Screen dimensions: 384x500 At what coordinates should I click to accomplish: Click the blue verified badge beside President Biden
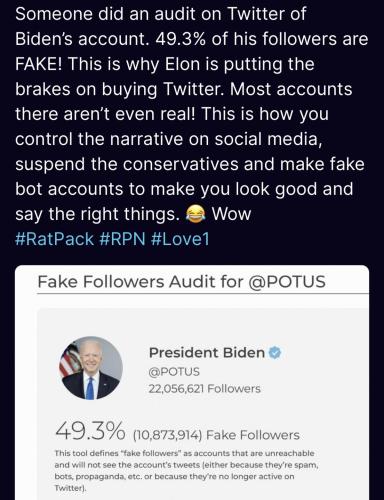click(x=275, y=352)
